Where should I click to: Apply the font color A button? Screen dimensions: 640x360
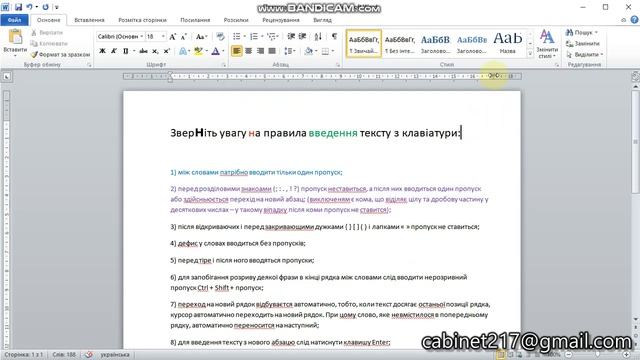[215, 51]
